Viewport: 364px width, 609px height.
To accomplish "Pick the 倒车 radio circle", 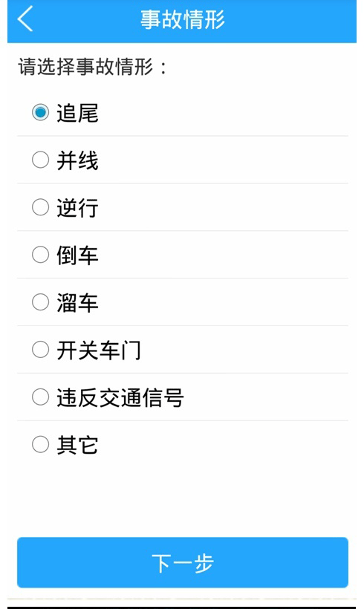I will [x=40, y=255].
